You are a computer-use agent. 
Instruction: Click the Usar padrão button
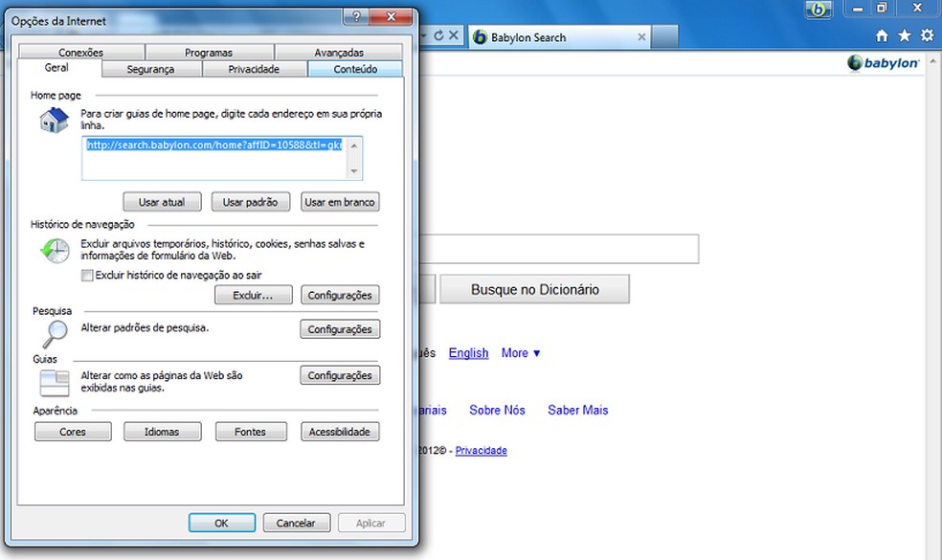(251, 202)
